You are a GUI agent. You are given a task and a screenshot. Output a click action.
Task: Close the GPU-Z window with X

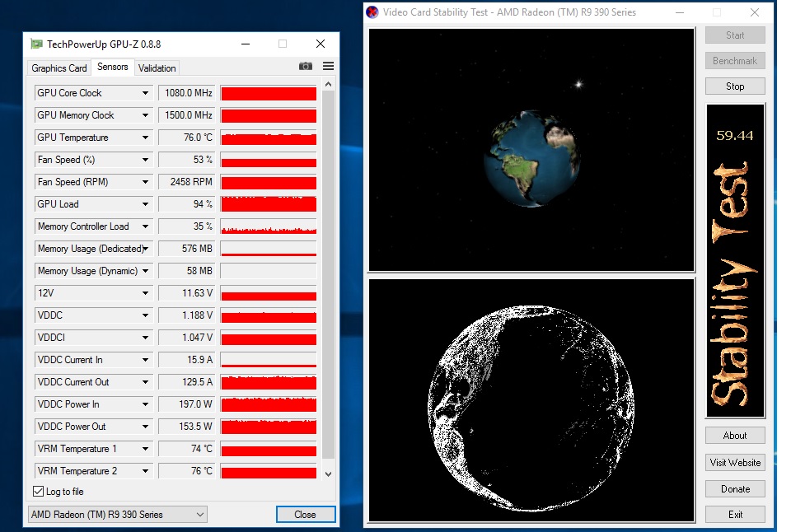(321, 44)
